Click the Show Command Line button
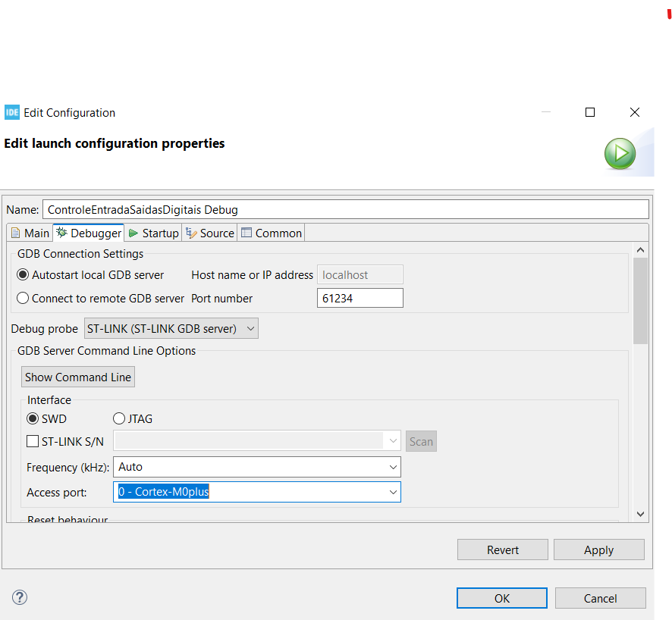The image size is (672, 620). point(78,377)
